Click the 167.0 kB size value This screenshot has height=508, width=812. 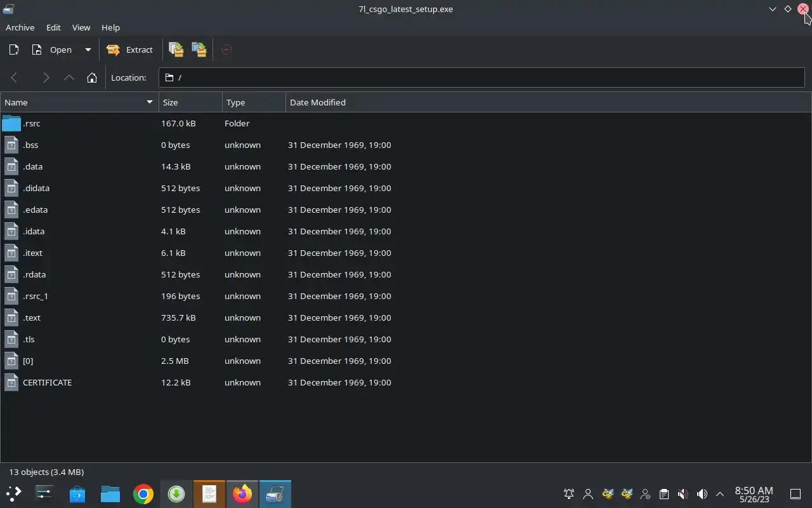(178, 123)
